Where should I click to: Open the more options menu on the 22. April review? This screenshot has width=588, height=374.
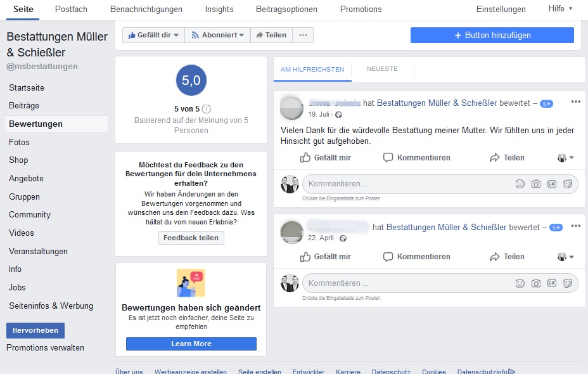pos(575,226)
